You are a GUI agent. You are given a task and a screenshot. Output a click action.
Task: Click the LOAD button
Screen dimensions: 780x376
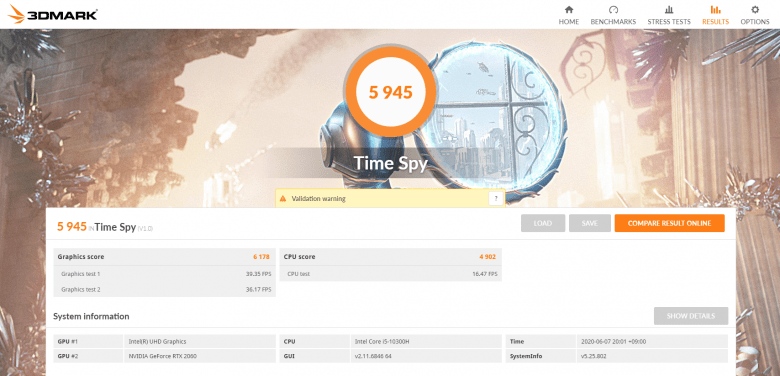[543, 223]
